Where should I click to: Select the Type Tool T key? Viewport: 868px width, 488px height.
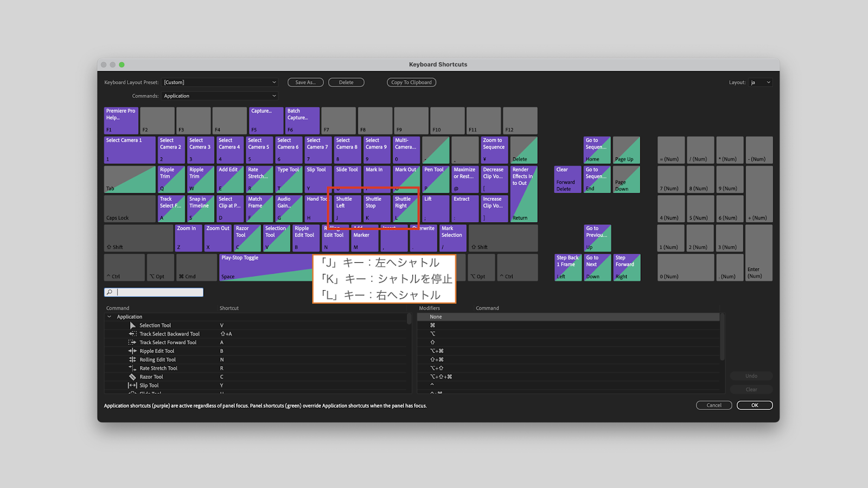(x=289, y=179)
